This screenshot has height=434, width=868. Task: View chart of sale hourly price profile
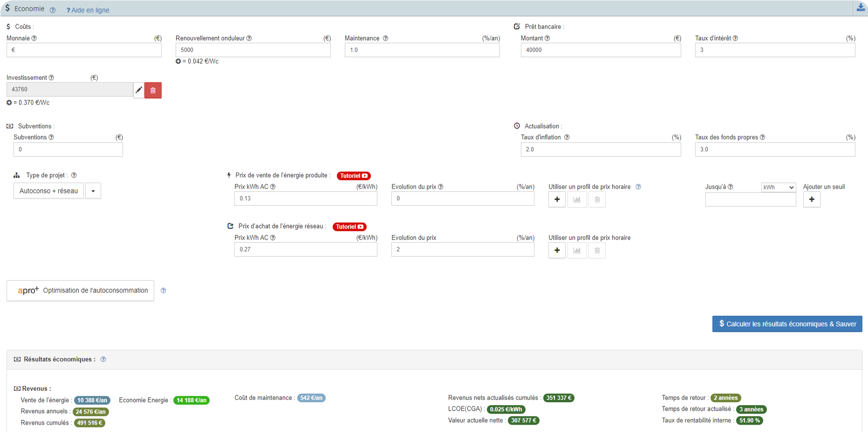pyautogui.click(x=577, y=200)
